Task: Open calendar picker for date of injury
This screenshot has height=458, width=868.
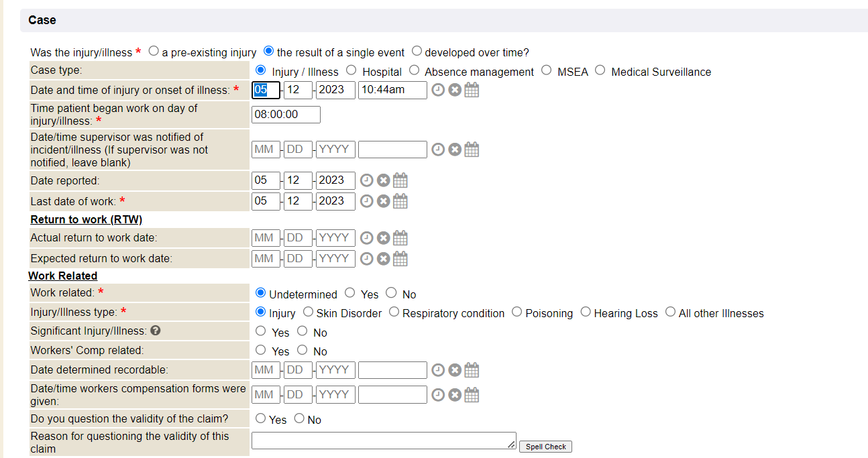Action: [x=472, y=90]
